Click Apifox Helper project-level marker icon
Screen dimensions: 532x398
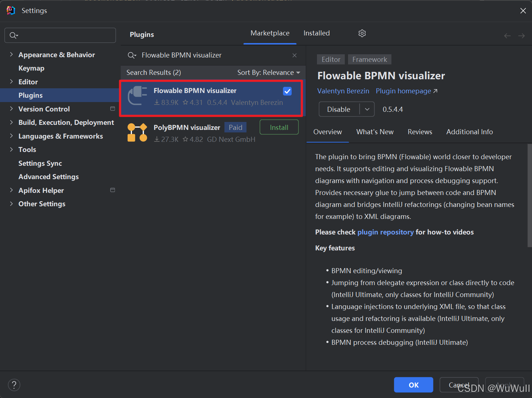tap(112, 190)
